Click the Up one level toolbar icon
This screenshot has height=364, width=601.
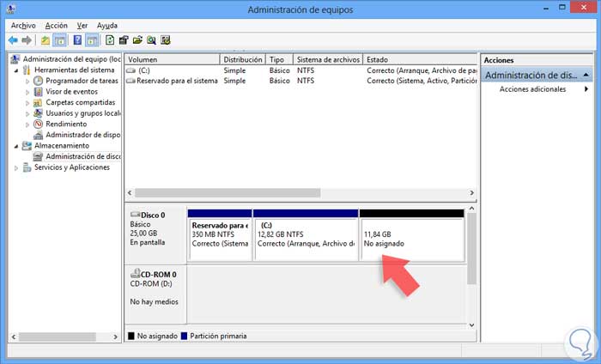46,40
